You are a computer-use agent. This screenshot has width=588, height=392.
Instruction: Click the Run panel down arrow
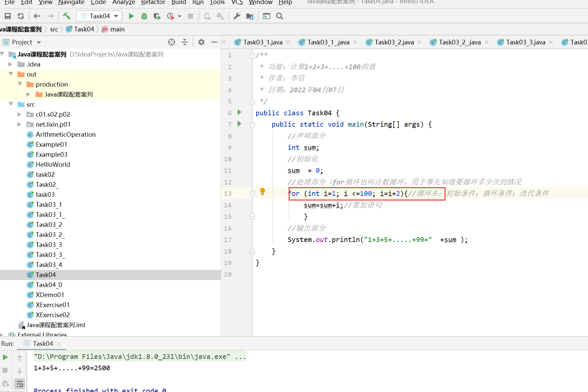point(20,371)
